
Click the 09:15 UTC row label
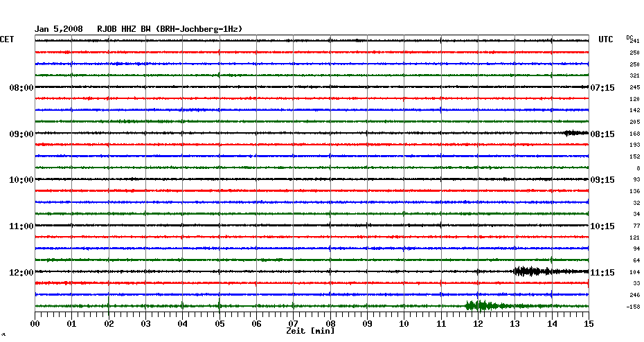point(602,180)
